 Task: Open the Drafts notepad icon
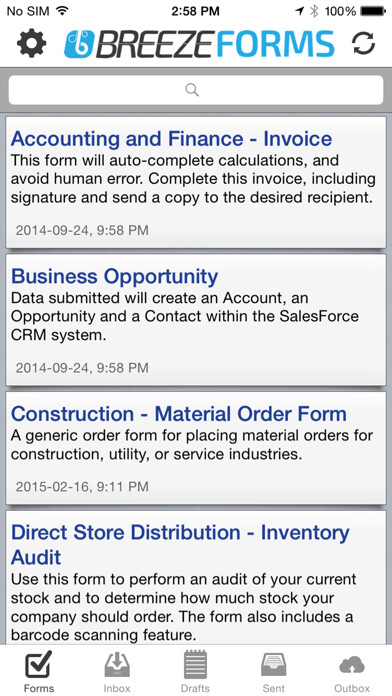pyautogui.click(x=195, y=664)
